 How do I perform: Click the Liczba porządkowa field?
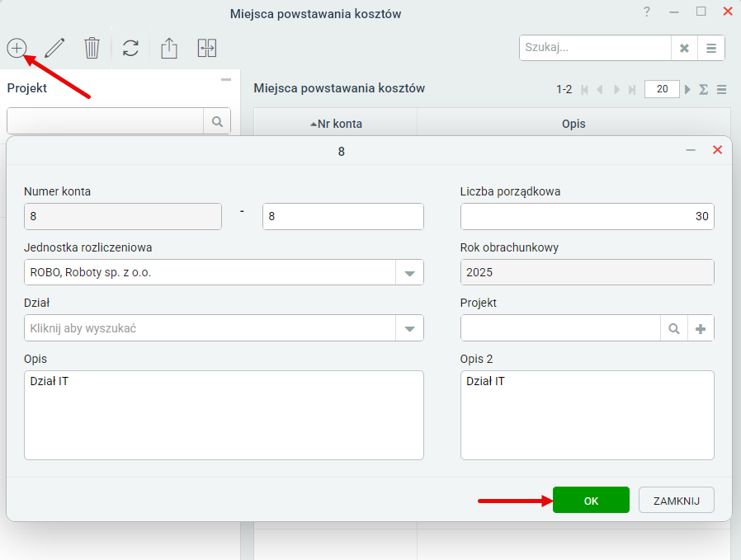587,216
